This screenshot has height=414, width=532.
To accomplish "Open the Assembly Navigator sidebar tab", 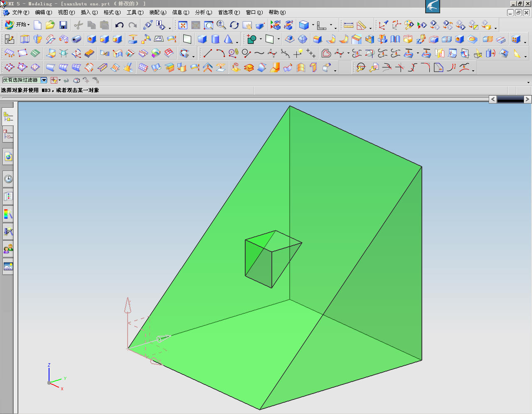I will (8, 117).
